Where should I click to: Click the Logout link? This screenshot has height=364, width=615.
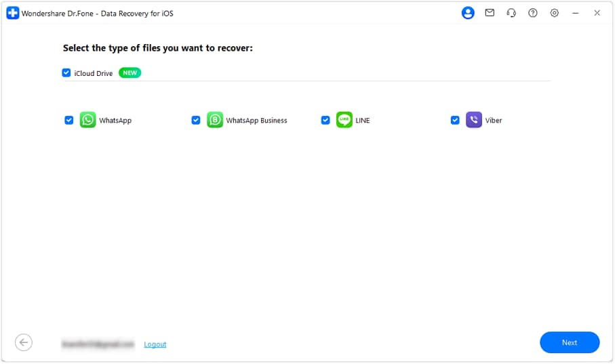[155, 344]
